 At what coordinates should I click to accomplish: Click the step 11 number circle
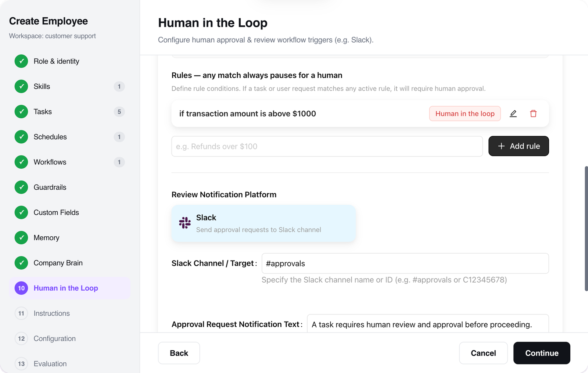point(21,313)
